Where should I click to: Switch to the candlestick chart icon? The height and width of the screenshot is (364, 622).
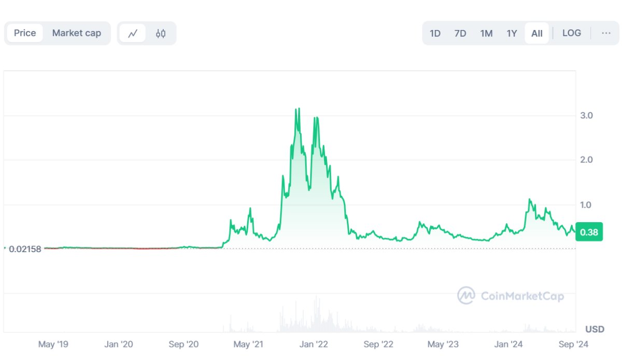coord(161,33)
